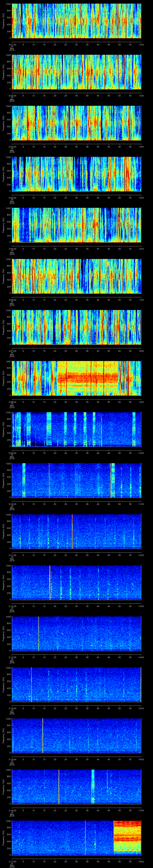
Task: Click the '2:10:00' start time label
Action: (12, 504)
